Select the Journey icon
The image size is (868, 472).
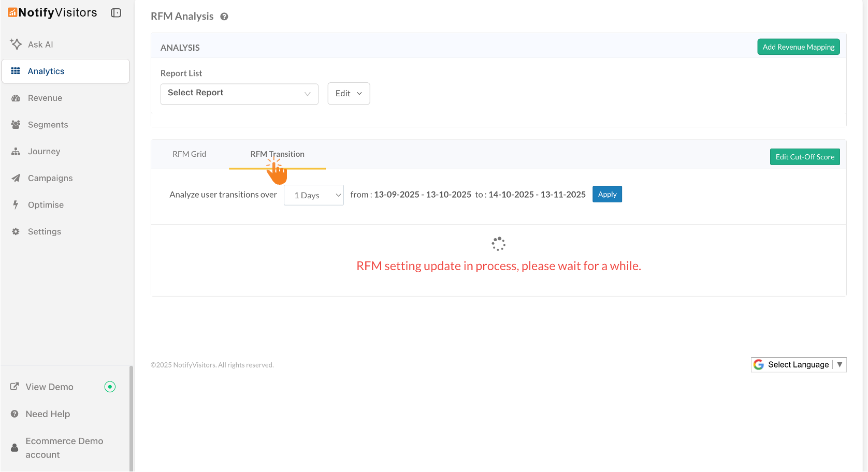16,151
